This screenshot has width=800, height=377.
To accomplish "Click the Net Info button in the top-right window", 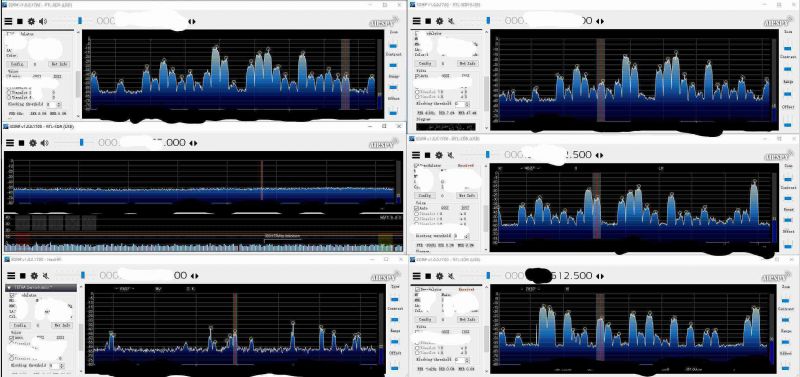I will [467, 63].
